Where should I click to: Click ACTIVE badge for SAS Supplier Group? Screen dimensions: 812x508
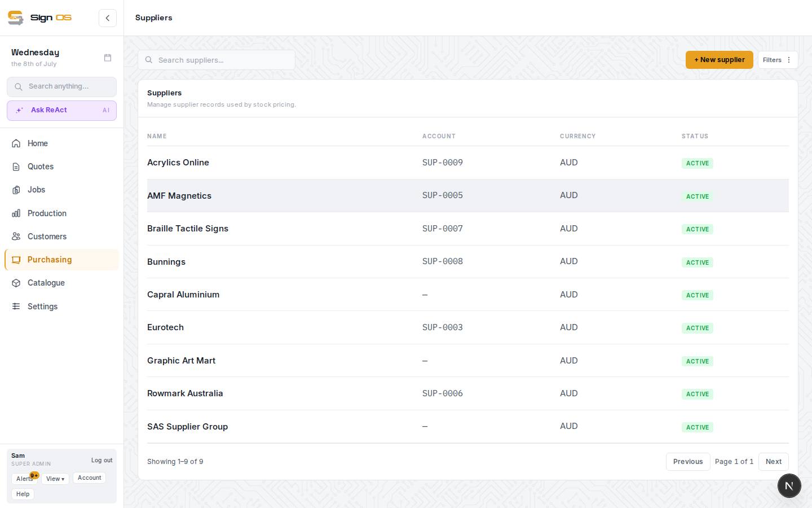pyautogui.click(x=698, y=427)
